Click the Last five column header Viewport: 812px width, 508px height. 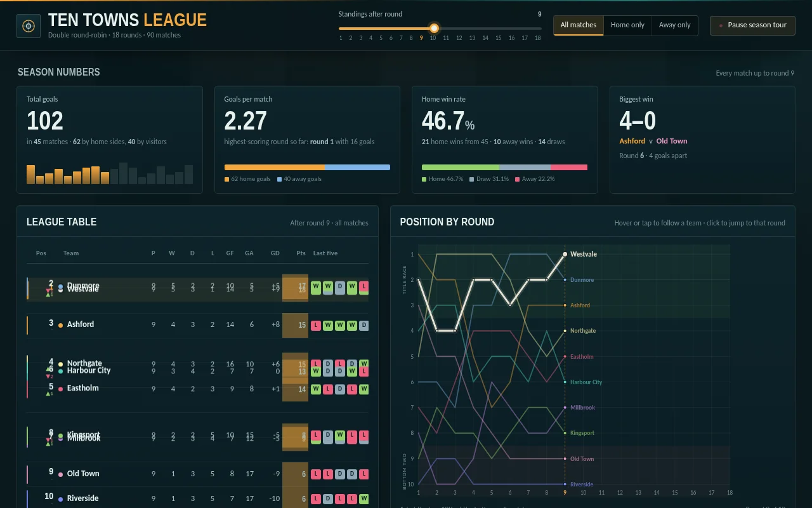pos(325,253)
